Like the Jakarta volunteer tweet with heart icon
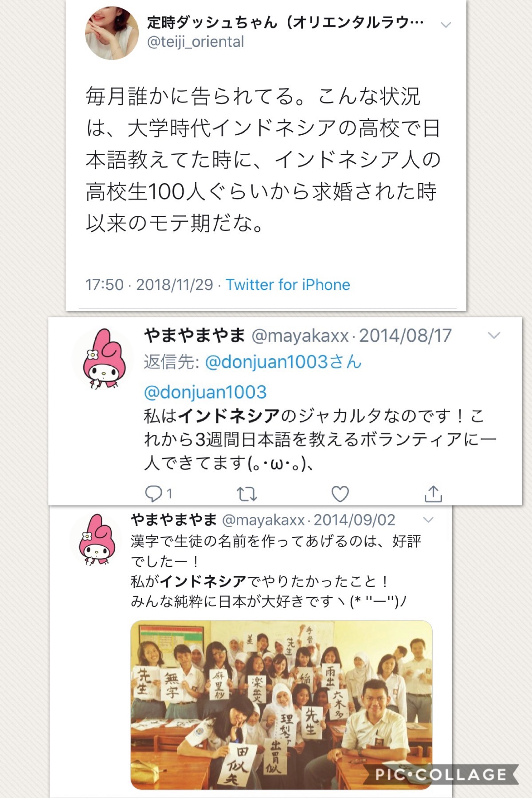Image resolution: width=532 pixels, height=798 pixels. click(x=340, y=494)
